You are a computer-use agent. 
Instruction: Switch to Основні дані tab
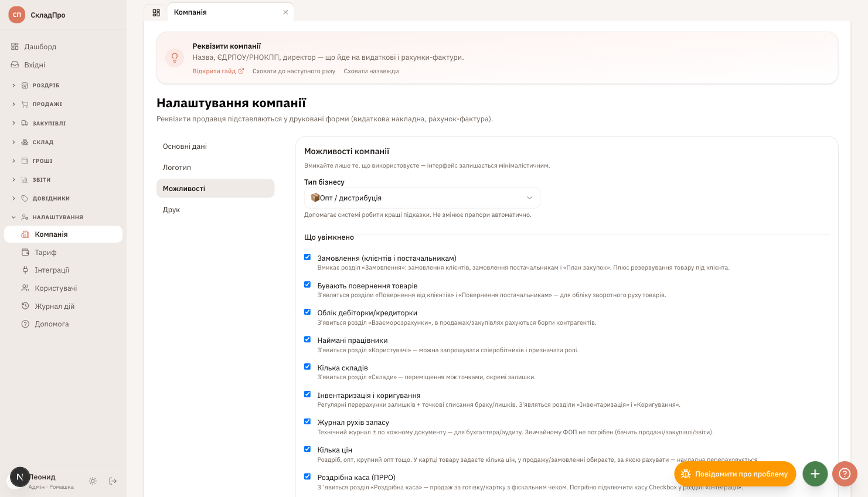pyautogui.click(x=215, y=147)
